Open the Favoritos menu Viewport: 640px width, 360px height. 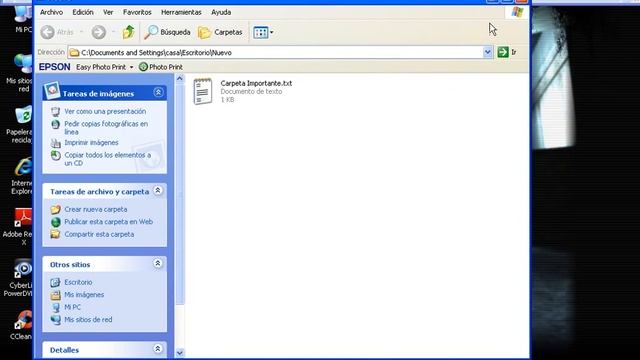pyautogui.click(x=137, y=12)
